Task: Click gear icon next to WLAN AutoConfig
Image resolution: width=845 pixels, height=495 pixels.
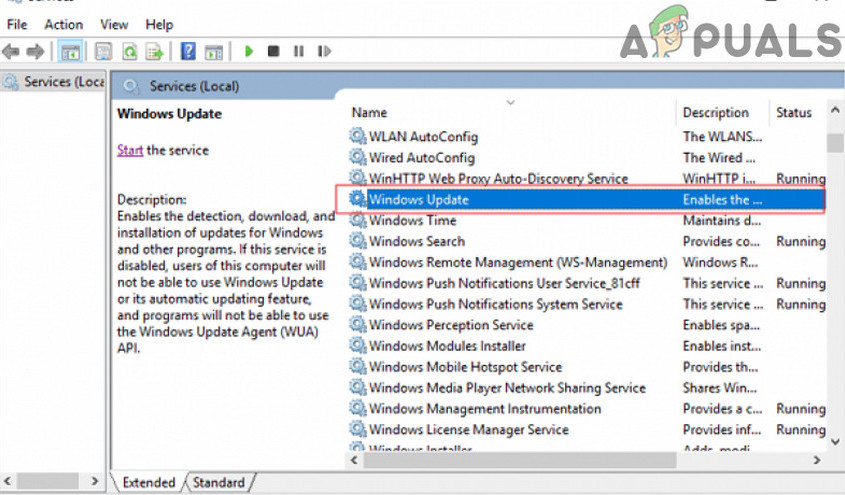Action: tap(357, 136)
